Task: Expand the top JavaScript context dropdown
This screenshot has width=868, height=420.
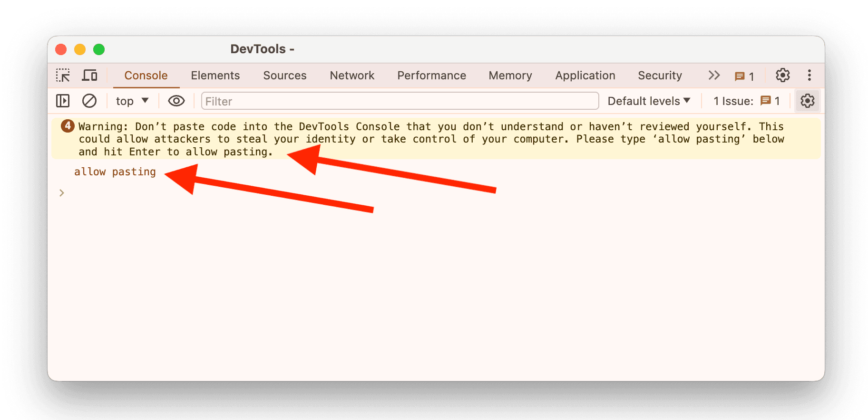Action: [132, 101]
